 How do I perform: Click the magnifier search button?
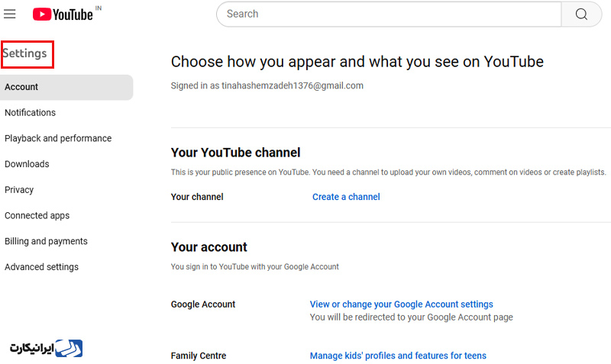(581, 14)
